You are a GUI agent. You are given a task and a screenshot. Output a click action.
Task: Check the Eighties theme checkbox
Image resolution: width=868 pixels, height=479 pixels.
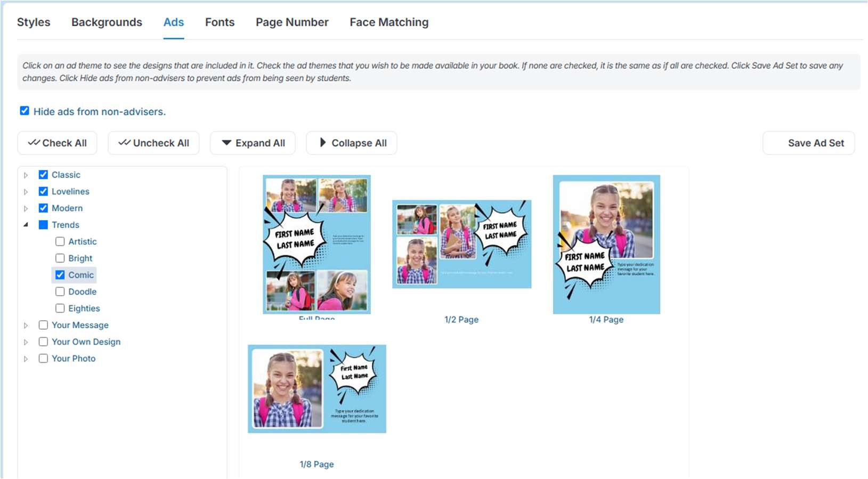pos(60,308)
